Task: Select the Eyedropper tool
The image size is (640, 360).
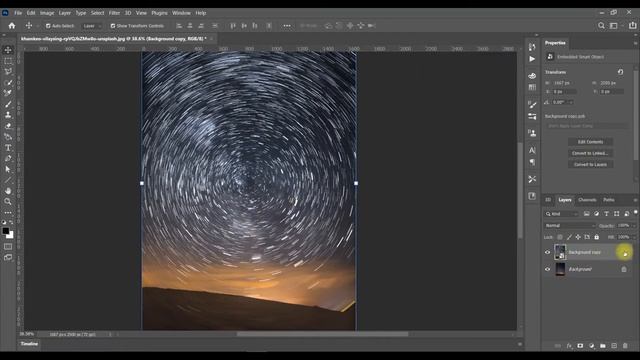Action: 8,93
